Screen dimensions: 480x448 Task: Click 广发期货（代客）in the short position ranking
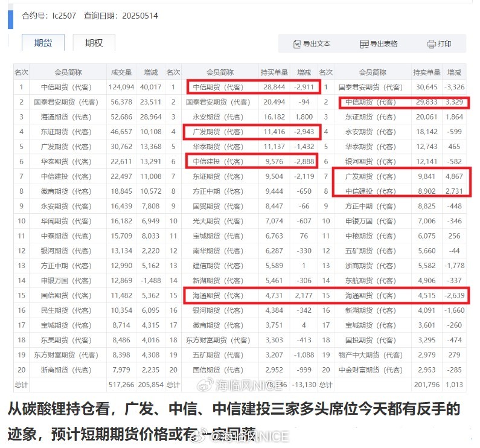[370, 176]
